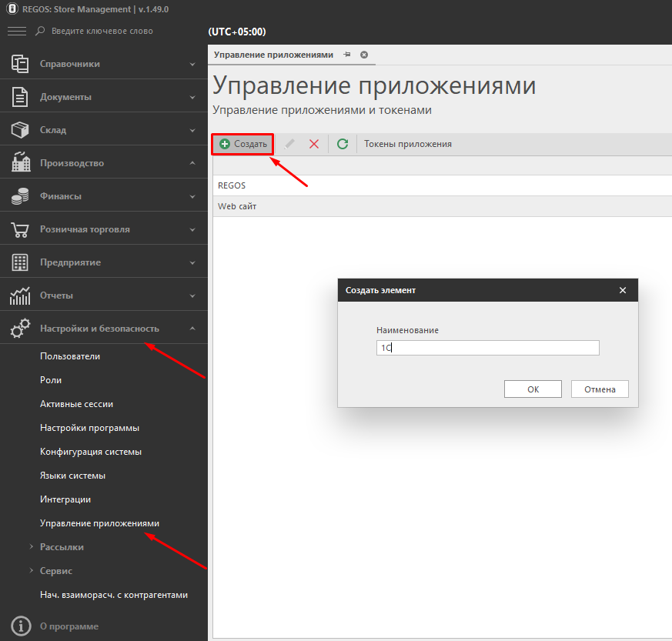Screen dimensions: 672x641
Task: Click the REGOS app logo icon
Action: pyautogui.click(x=12, y=8)
